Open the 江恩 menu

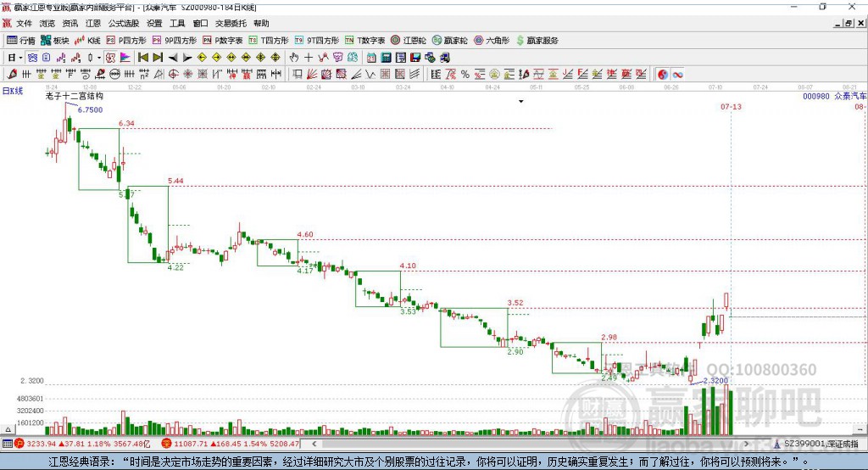93,23
